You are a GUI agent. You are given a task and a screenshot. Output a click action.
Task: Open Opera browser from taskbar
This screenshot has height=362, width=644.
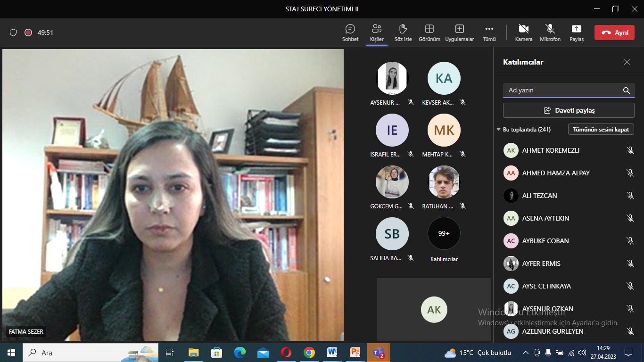point(286,353)
